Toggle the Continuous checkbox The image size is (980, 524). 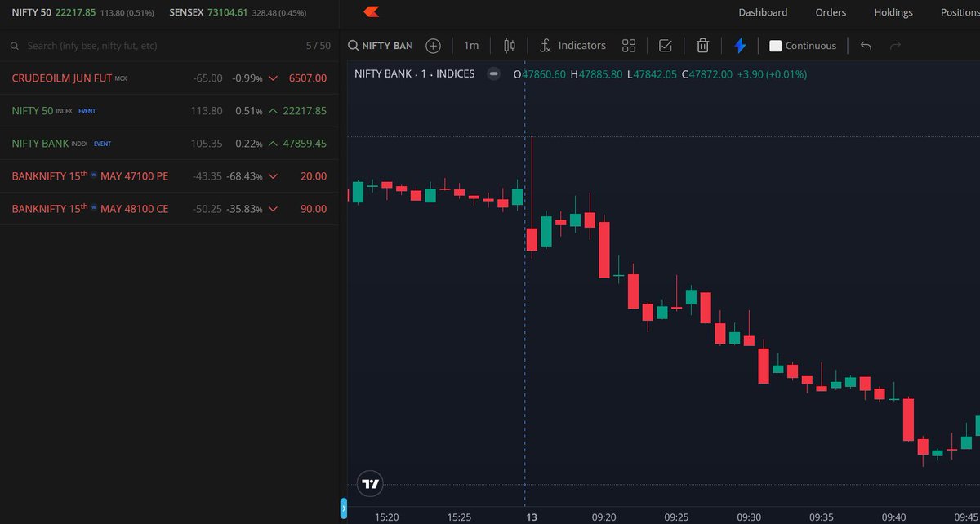point(776,46)
